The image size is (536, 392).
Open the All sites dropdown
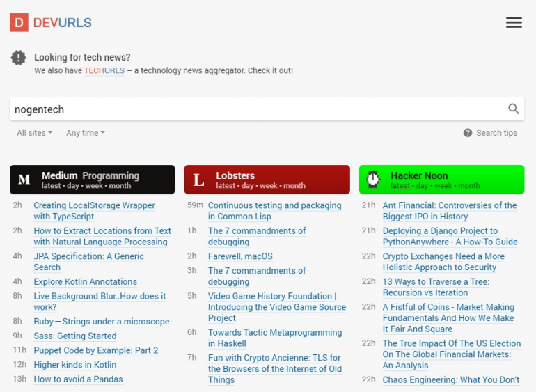(x=35, y=133)
